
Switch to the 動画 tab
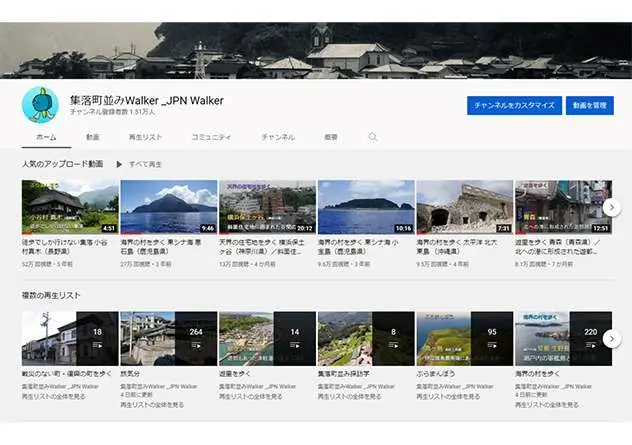[x=92, y=136]
